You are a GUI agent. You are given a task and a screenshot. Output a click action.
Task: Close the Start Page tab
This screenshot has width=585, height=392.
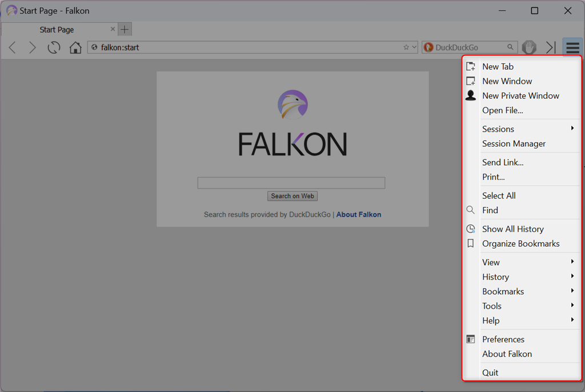click(113, 29)
